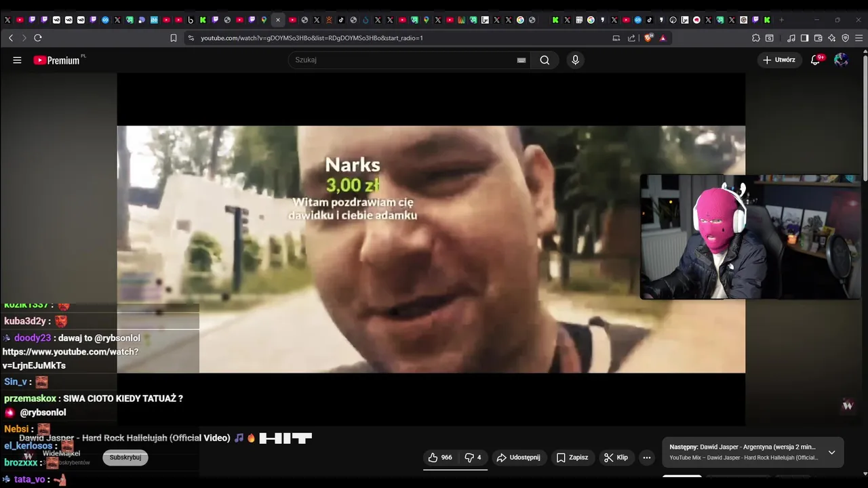
Task: Click chat username Sin_v
Action: 16,382
